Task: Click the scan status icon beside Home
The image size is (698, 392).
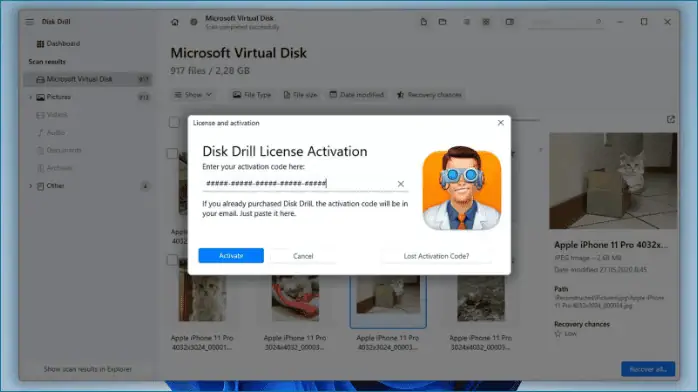Action: 194,22
